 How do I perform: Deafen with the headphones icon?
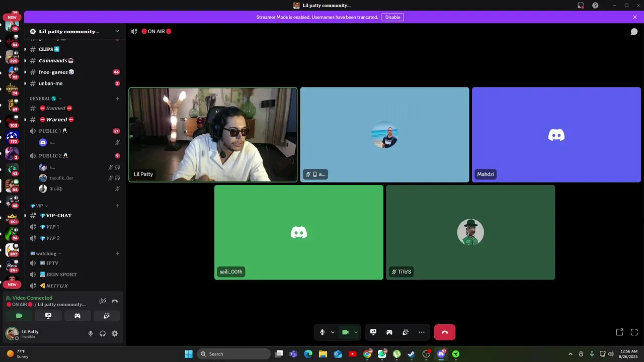point(103,333)
